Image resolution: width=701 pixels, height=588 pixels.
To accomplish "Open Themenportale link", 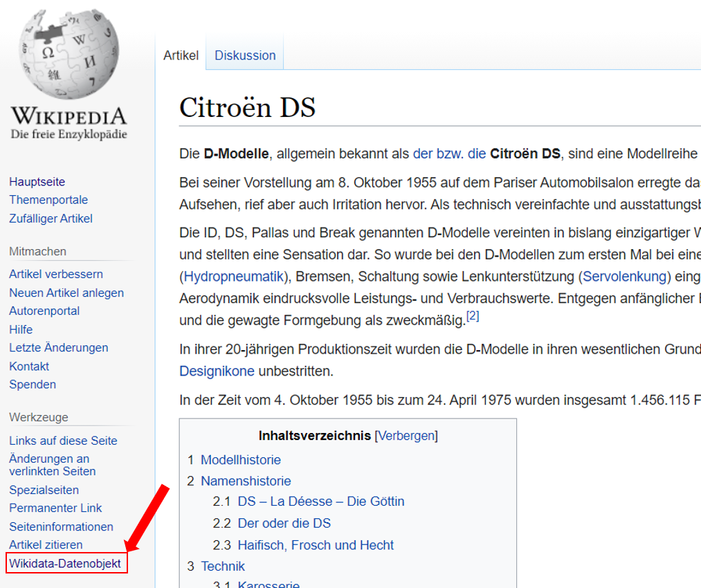I will pos(48,200).
